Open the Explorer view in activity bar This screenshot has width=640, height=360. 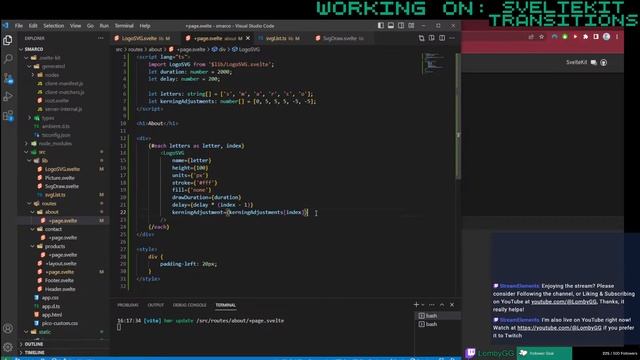pyautogui.click(x=8, y=40)
